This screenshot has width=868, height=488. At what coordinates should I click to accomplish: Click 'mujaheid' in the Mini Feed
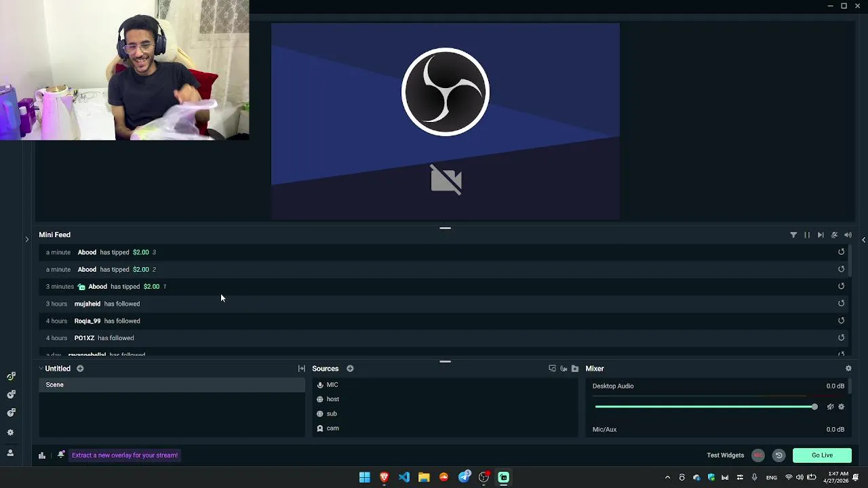point(87,304)
